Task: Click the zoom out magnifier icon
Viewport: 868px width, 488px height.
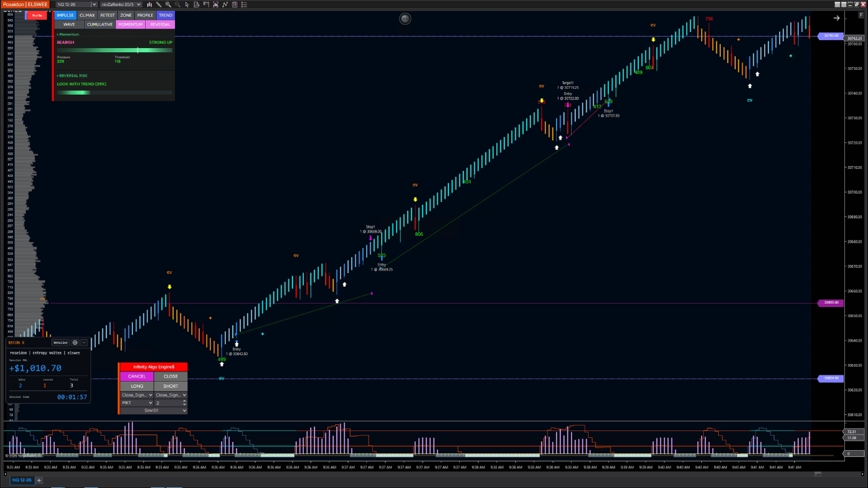Action: pyautogui.click(x=178, y=4)
